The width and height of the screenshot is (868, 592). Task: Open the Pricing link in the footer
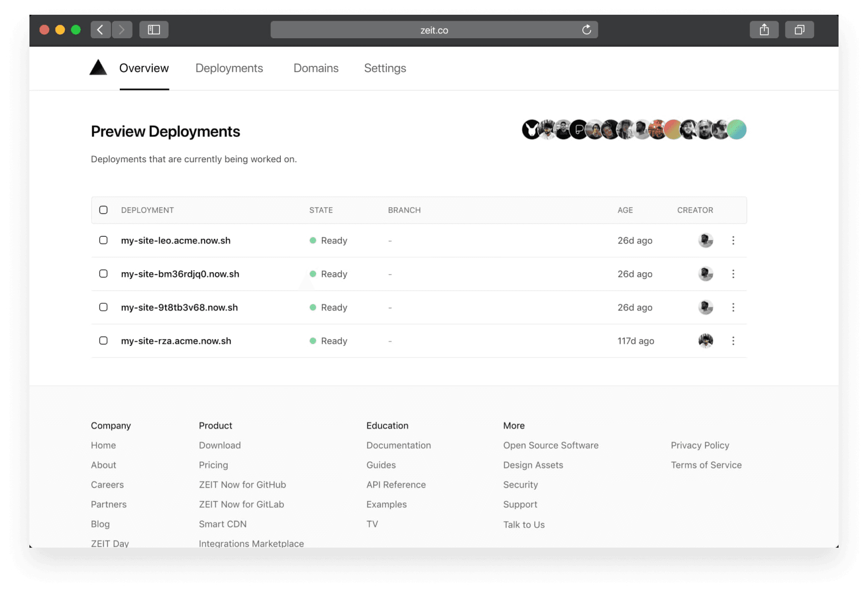coord(213,465)
